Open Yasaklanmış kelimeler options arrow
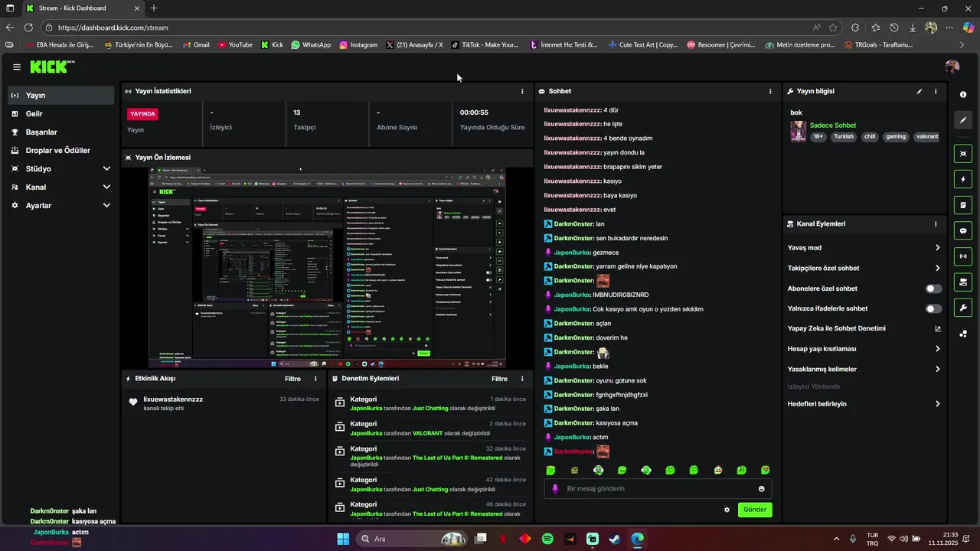The image size is (980, 551). (938, 370)
